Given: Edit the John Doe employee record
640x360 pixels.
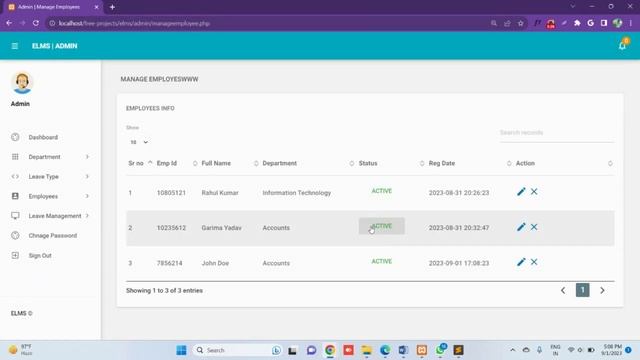Looking at the screenshot, I should (x=521, y=262).
